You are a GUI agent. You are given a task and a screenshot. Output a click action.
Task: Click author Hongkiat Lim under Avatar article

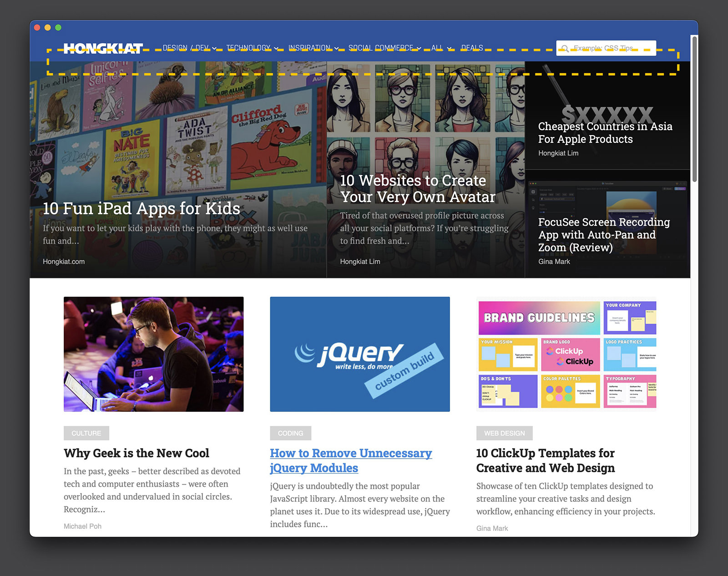click(360, 262)
